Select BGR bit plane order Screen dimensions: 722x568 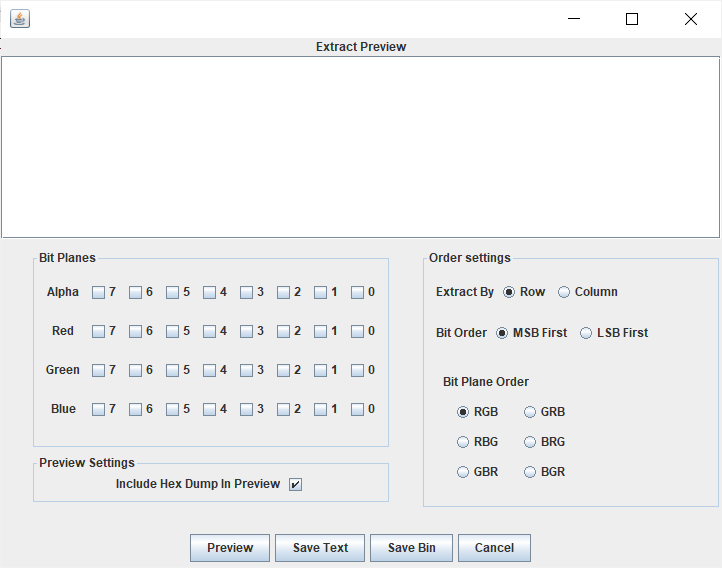pyautogui.click(x=530, y=472)
